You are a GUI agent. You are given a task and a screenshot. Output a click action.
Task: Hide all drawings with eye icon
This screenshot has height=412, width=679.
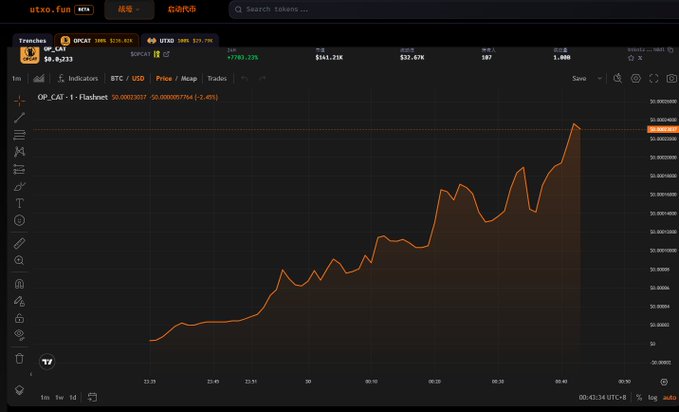[x=19, y=334]
